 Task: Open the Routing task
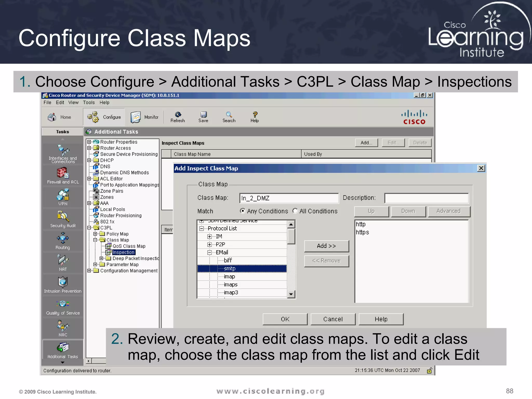pyautogui.click(x=63, y=241)
